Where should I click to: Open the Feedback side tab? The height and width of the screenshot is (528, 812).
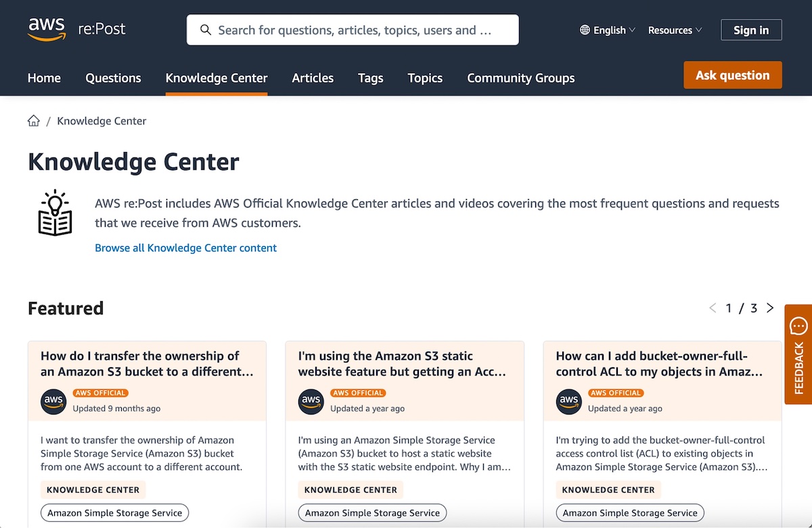[x=798, y=354]
